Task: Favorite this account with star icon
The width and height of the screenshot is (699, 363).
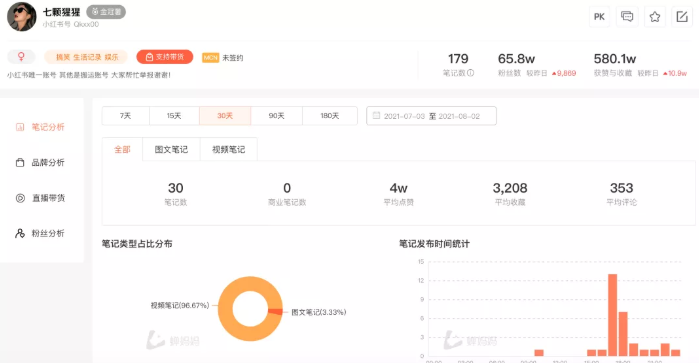Action: click(654, 17)
